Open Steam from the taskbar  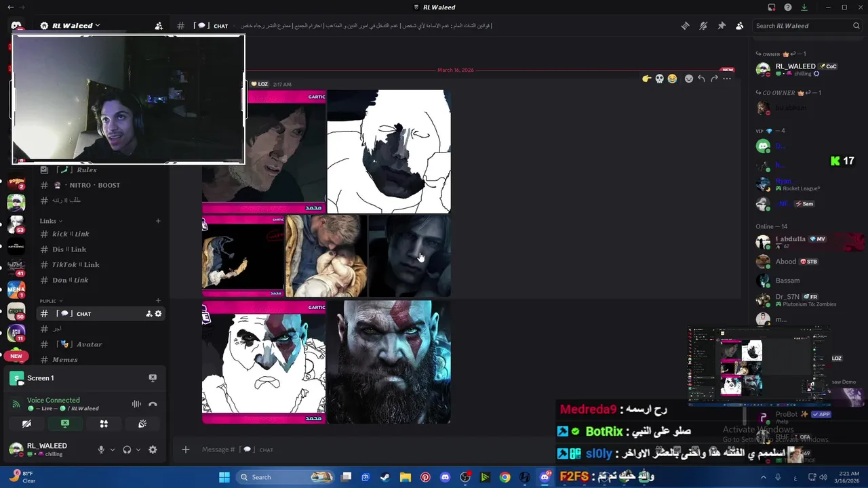[385, 477]
